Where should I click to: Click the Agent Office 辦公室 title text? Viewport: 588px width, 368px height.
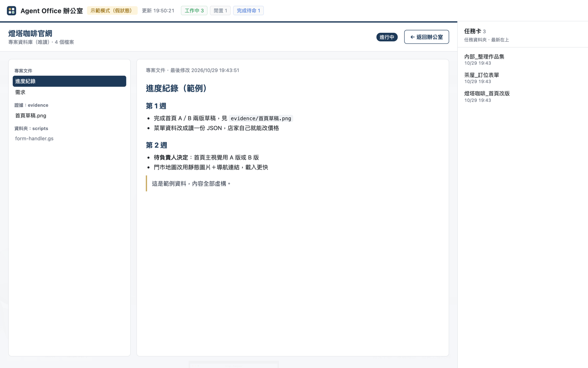click(x=52, y=11)
